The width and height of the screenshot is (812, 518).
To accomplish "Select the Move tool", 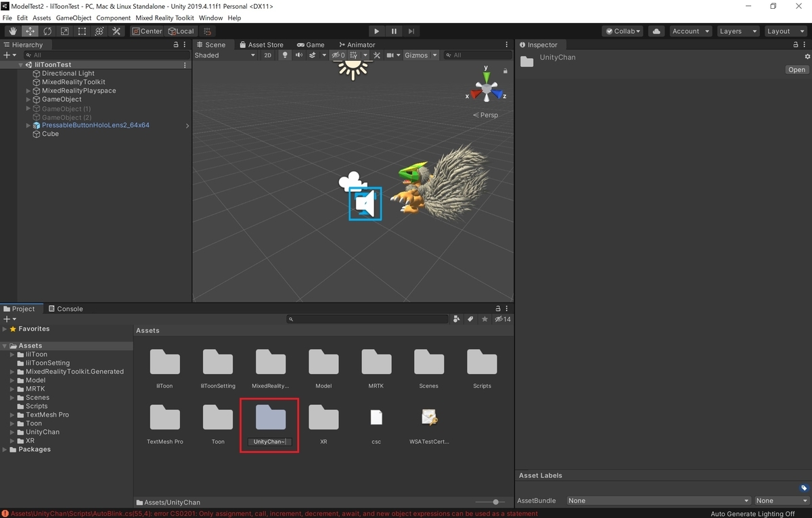I will pyautogui.click(x=30, y=31).
